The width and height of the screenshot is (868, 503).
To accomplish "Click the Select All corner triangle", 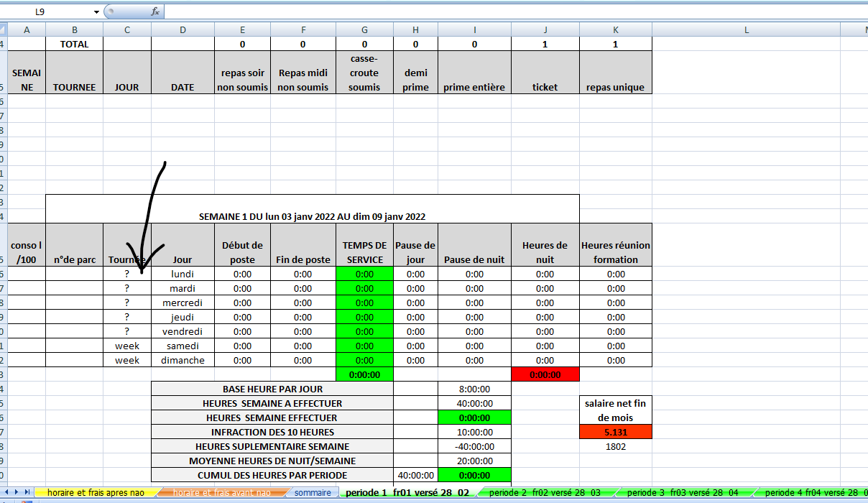I will click(x=4, y=29).
